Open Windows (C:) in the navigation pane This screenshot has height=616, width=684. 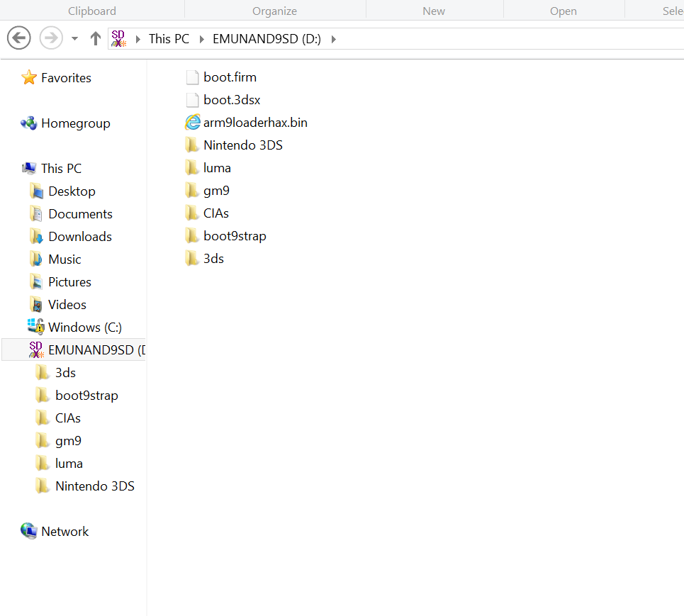(x=85, y=327)
